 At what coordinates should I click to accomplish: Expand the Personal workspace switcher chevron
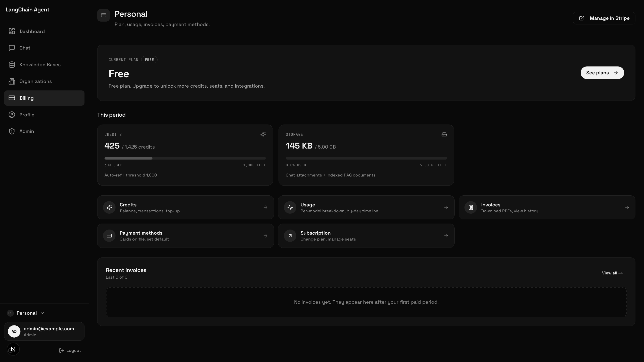click(x=42, y=313)
